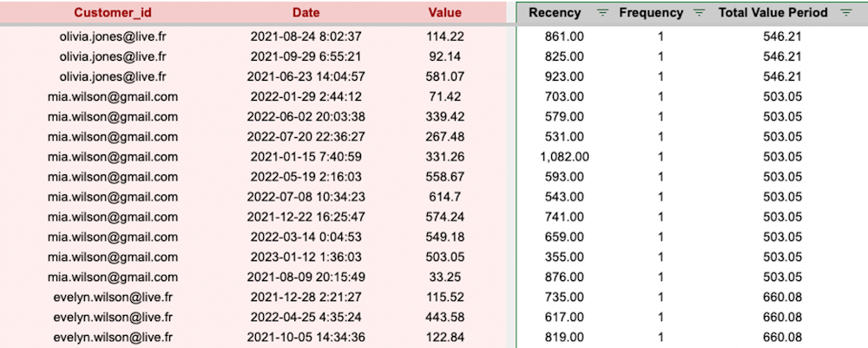Viewport: 868px width, 348px height.
Task: Click the Total Value Period header label
Action: (773, 13)
